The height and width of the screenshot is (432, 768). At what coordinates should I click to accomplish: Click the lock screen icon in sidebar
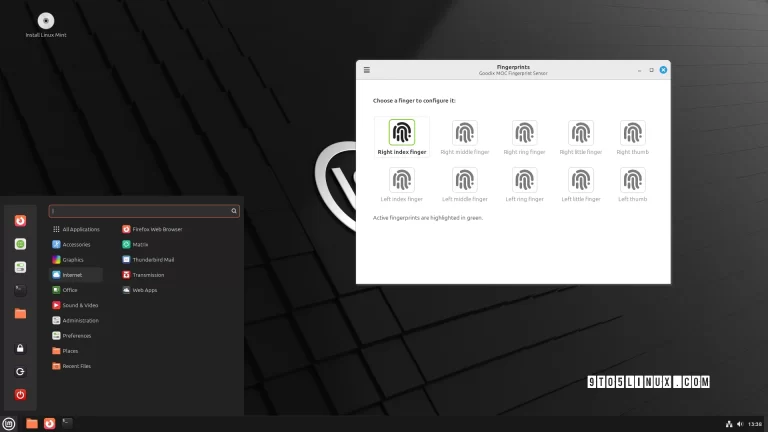click(20, 348)
